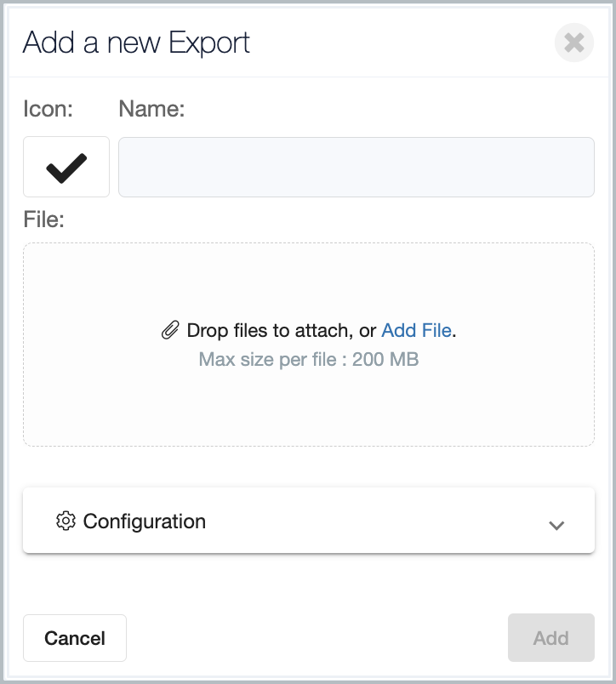Click the Max size per file note

click(x=309, y=360)
